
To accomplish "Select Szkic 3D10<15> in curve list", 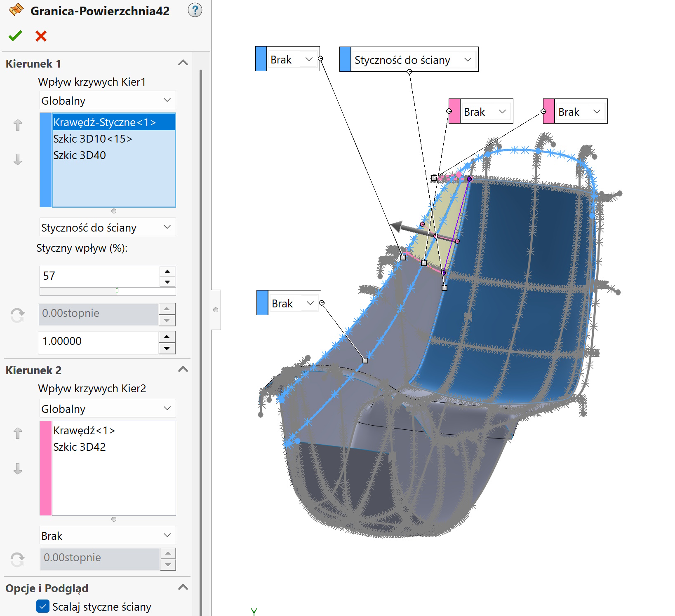I will pos(93,139).
